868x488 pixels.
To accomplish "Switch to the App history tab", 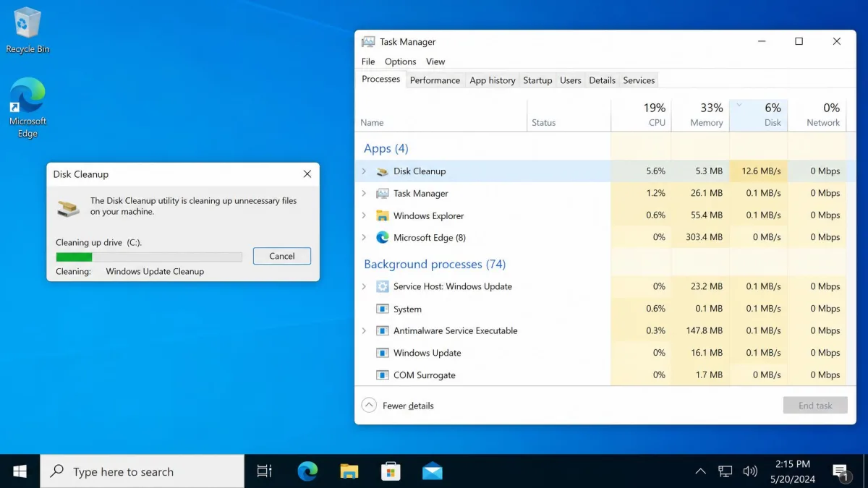I will (x=493, y=80).
